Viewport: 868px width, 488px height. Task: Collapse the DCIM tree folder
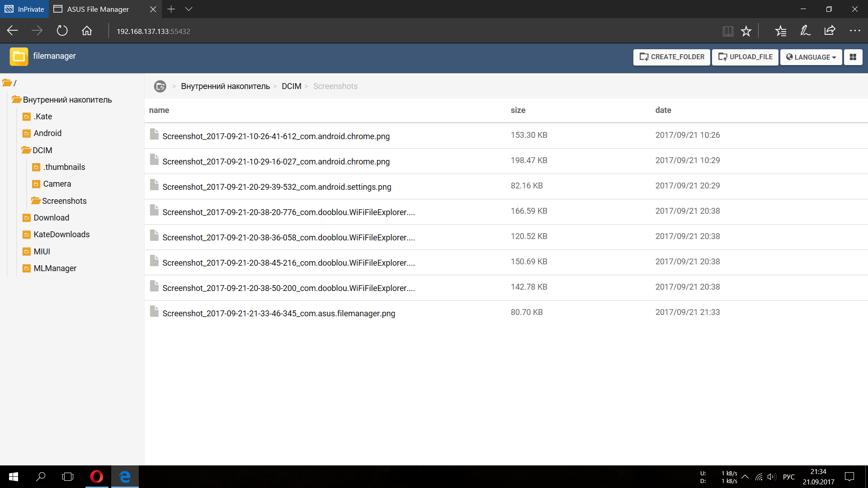[37, 150]
